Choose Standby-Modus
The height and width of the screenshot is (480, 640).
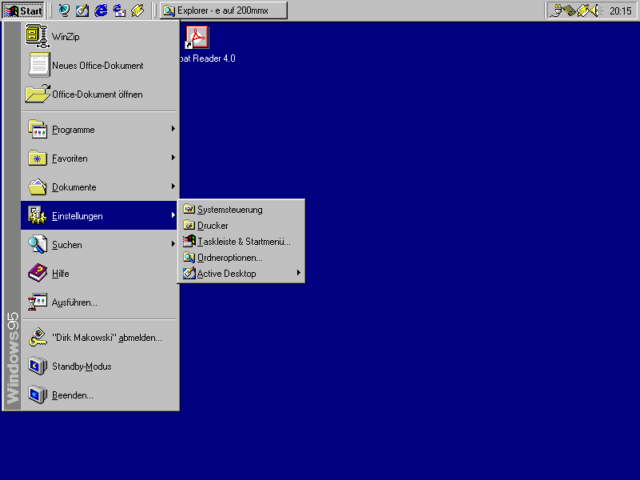point(100,366)
